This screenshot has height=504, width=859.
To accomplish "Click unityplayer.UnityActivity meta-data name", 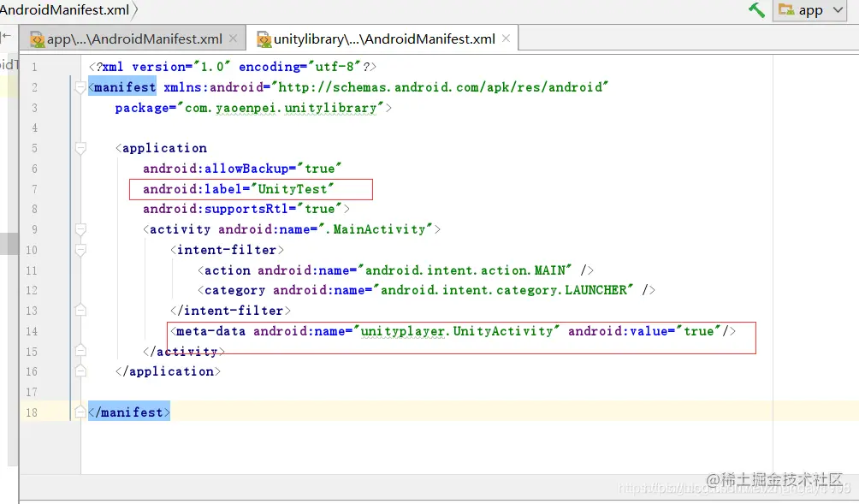I will [457, 331].
